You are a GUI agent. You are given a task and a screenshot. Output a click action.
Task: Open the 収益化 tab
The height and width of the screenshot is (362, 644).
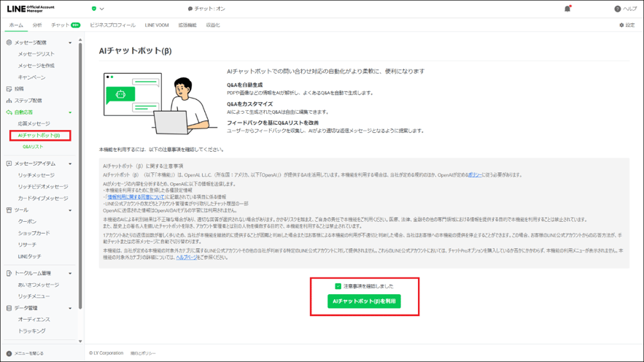(213, 25)
